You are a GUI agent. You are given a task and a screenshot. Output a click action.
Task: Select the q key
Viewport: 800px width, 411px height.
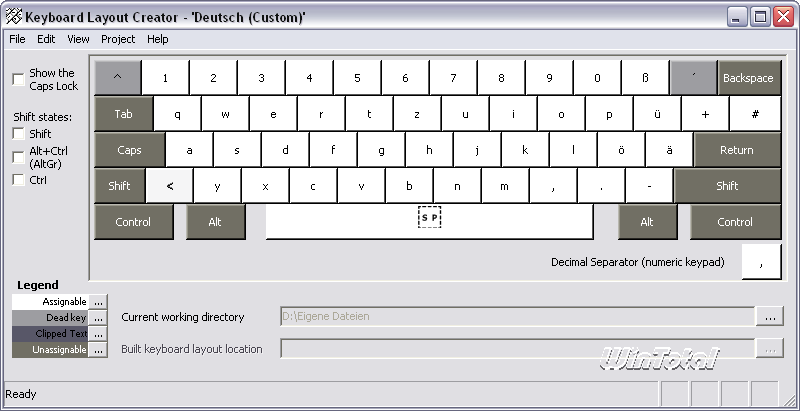point(177,114)
